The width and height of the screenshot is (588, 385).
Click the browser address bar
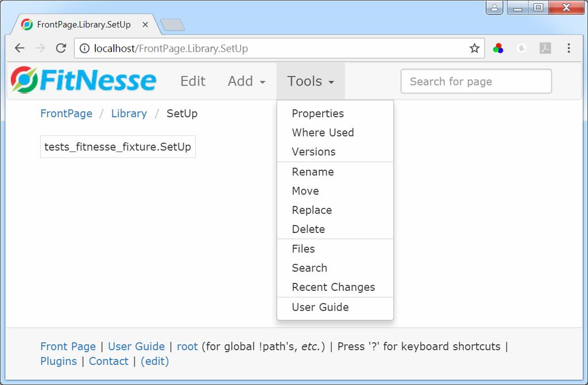pyautogui.click(x=280, y=48)
